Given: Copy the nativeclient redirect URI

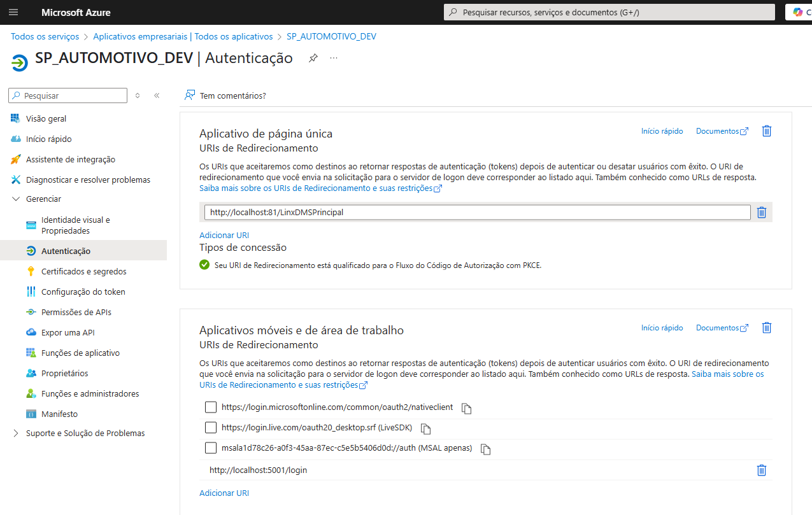Looking at the screenshot, I should point(466,409).
